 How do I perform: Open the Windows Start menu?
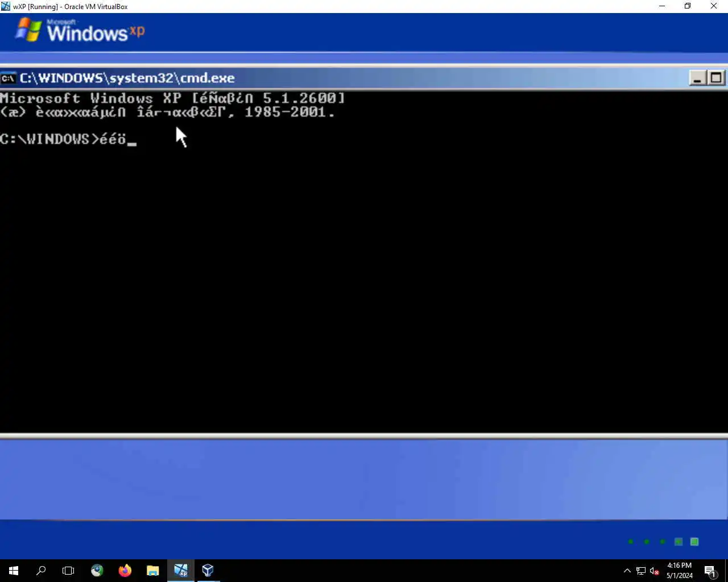point(14,571)
